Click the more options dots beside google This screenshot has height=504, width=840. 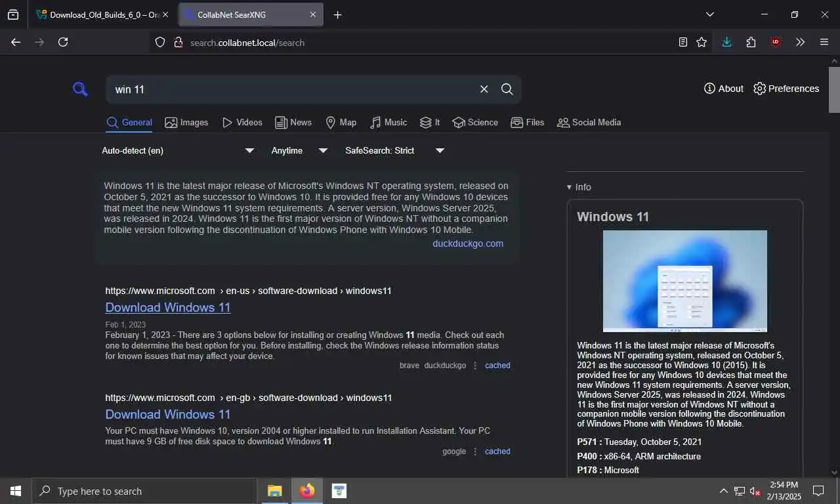[476, 451]
